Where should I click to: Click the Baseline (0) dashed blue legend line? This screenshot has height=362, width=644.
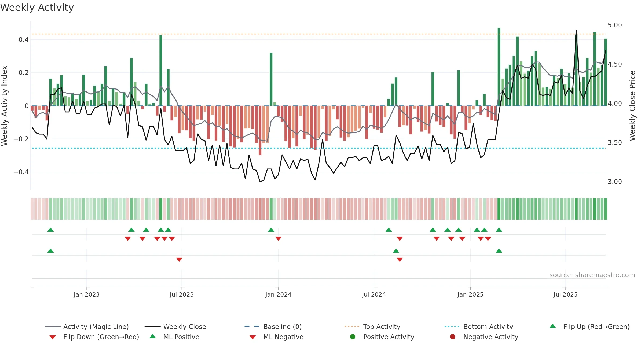[x=252, y=327]
